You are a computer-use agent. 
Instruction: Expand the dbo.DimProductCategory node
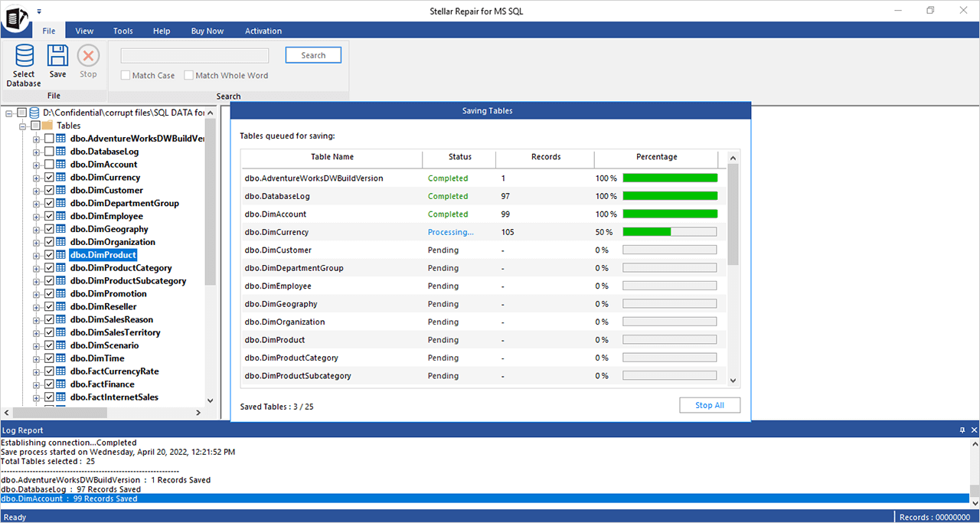[36, 268]
